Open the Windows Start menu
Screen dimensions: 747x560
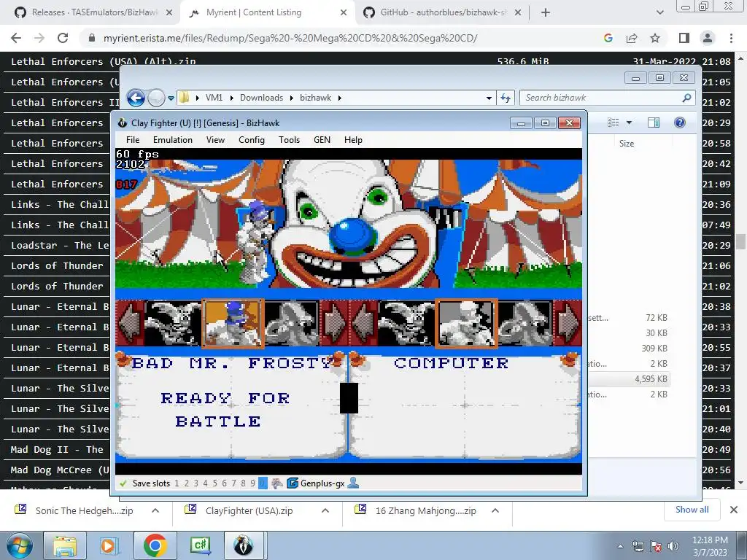19,545
